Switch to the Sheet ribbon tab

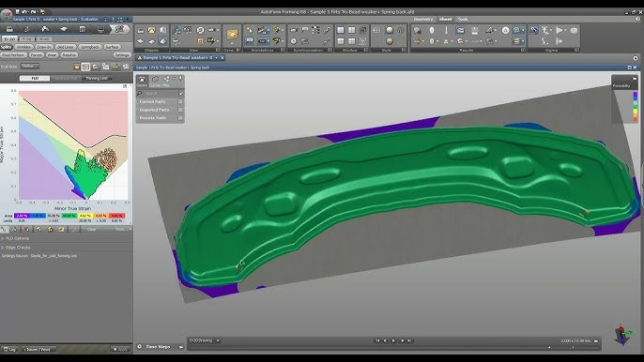click(445, 20)
